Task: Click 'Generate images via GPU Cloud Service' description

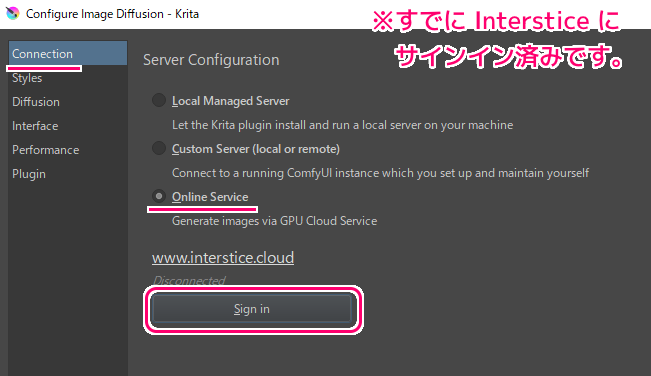Action: [x=274, y=221]
